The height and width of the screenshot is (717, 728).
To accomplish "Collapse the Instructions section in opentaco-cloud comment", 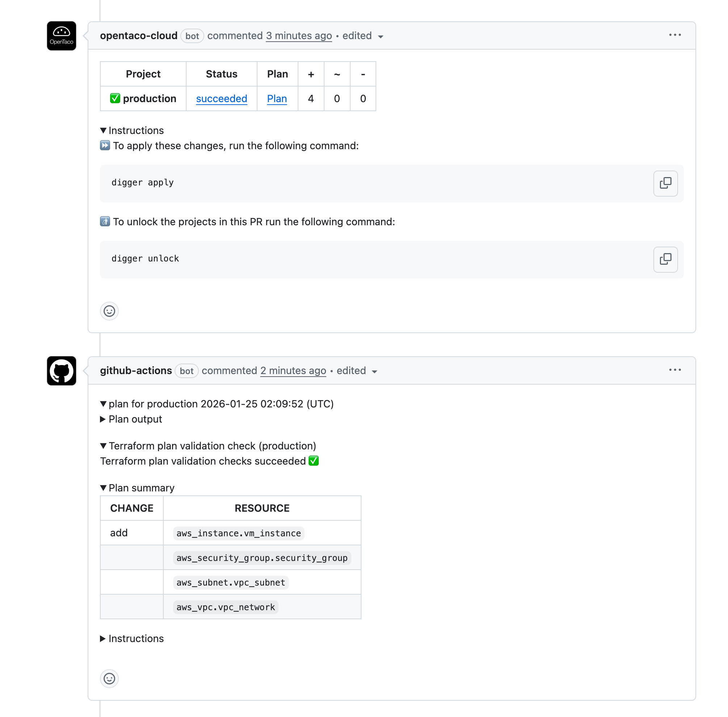I will pyautogui.click(x=132, y=130).
